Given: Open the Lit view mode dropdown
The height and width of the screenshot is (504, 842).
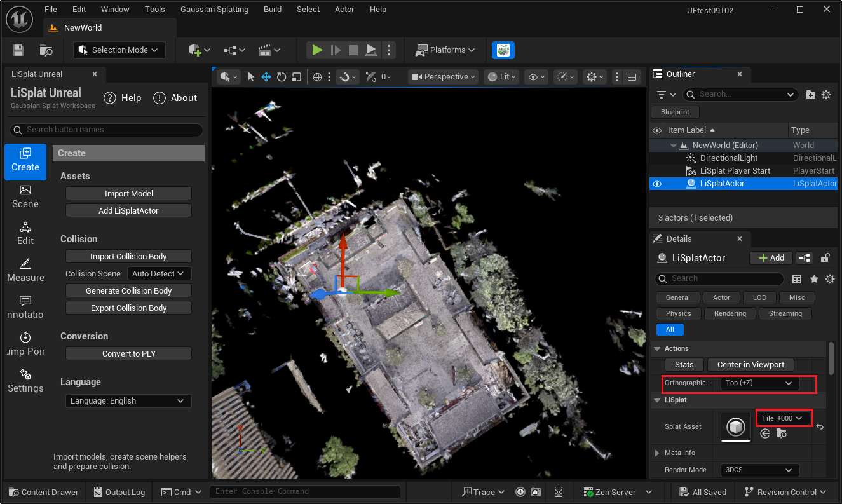Looking at the screenshot, I should tap(501, 77).
